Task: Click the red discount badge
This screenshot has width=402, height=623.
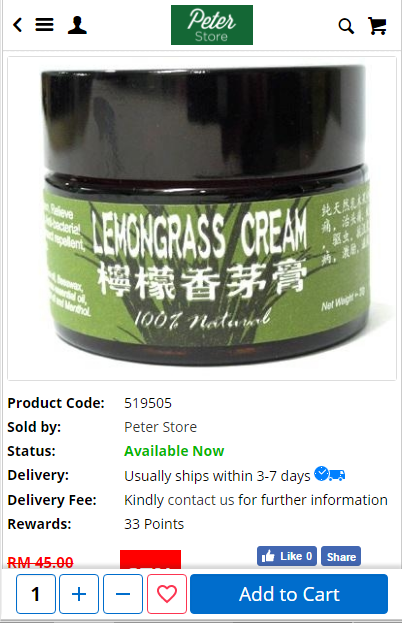Action: pos(151,559)
